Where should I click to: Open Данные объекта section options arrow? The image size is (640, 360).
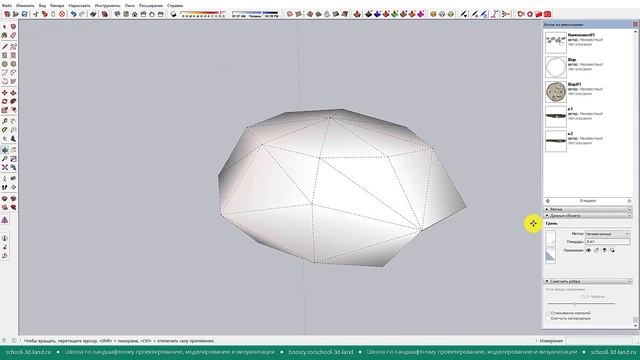pos(629,216)
